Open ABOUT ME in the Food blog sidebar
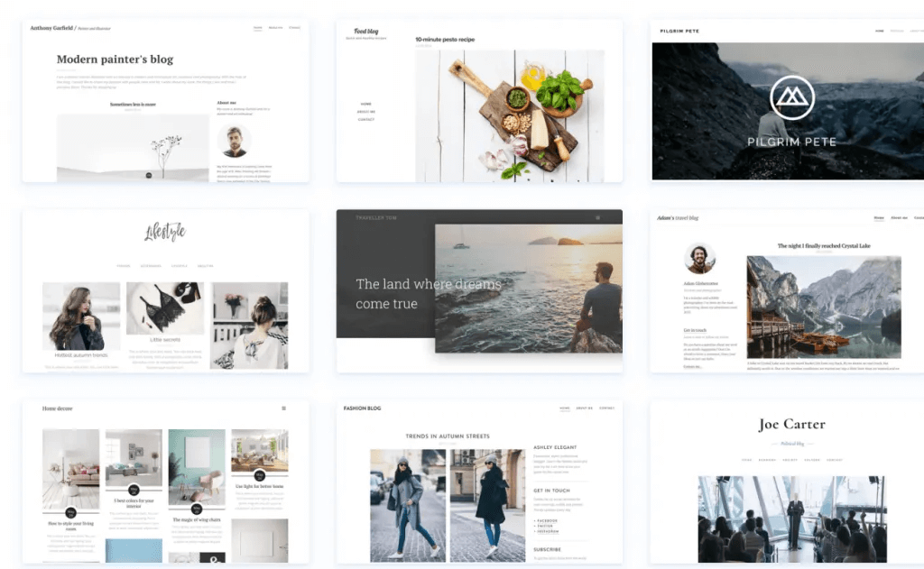This screenshot has height=569, width=924. [x=366, y=112]
